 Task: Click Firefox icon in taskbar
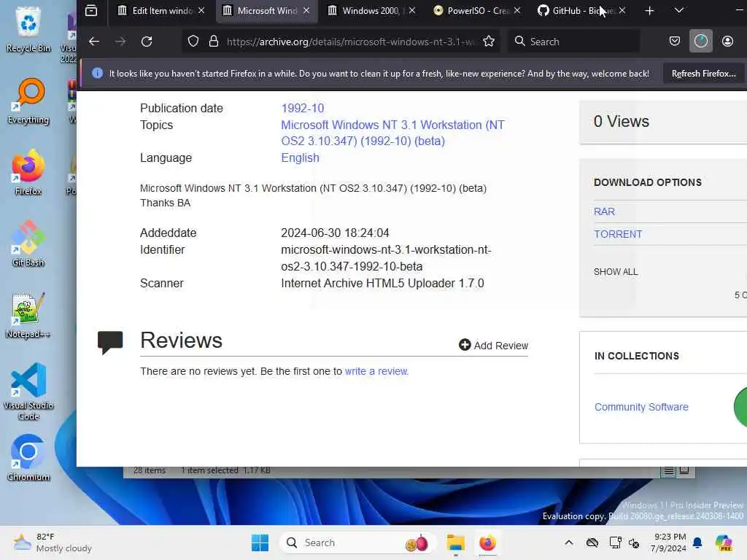tap(487, 542)
